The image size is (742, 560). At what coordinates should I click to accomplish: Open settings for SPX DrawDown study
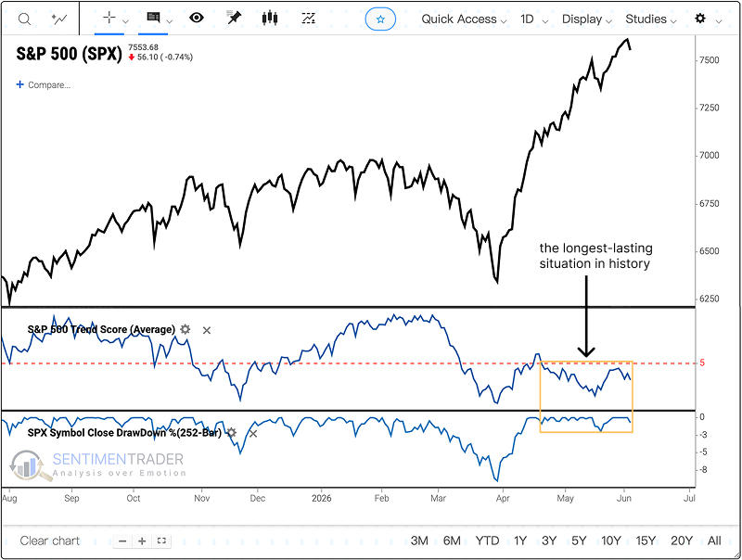[x=231, y=432]
